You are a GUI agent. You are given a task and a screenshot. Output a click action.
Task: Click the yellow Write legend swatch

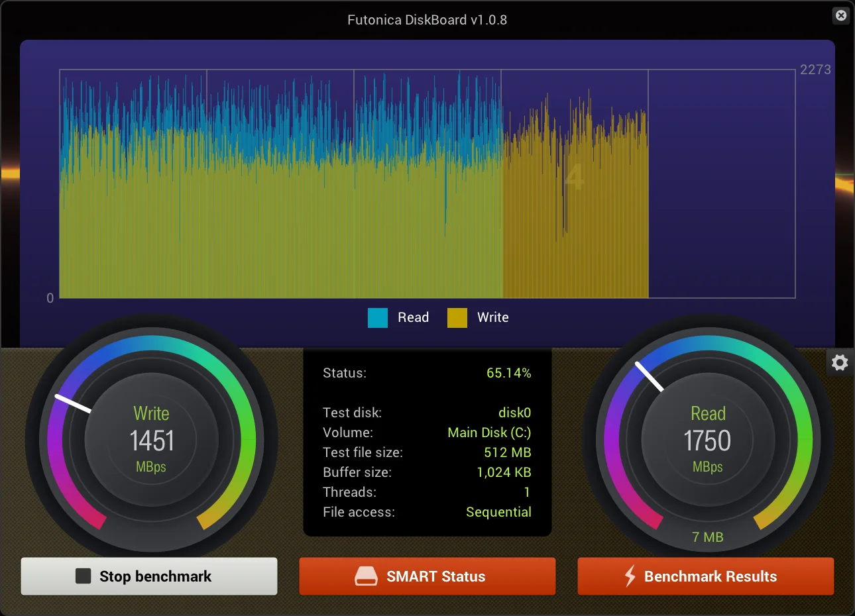(457, 318)
